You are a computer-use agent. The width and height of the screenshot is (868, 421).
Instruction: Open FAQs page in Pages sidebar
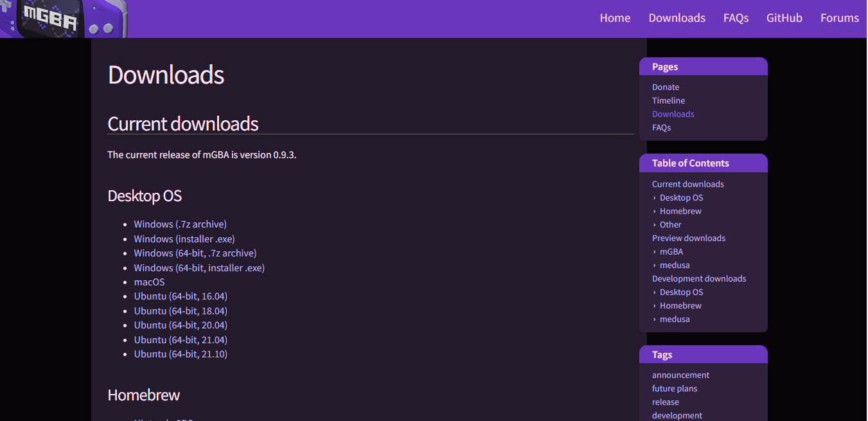point(661,128)
